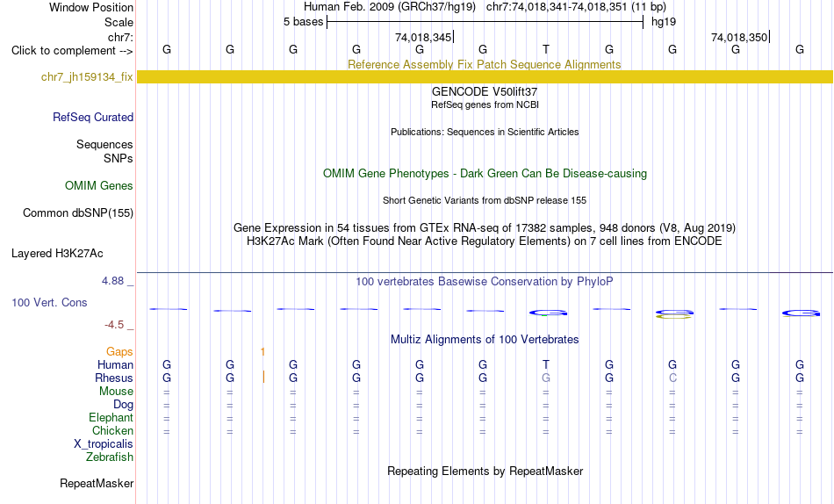Click the GENCODE V50lift37 track title

(x=485, y=92)
